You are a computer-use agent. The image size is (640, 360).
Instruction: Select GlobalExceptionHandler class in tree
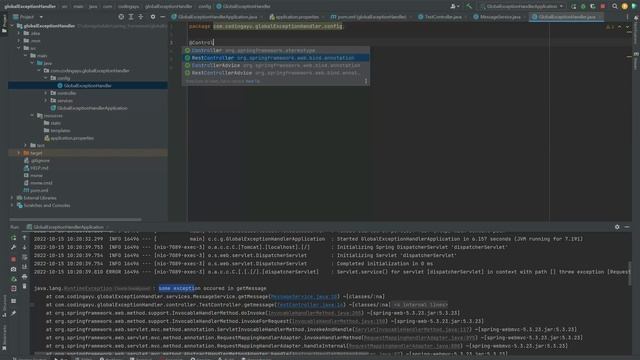tap(88, 86)
